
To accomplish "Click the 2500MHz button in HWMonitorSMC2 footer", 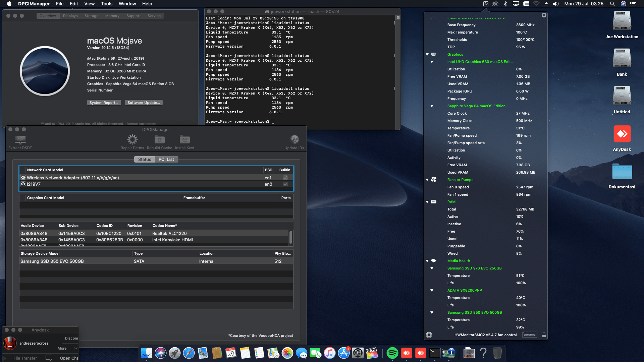I will (530, 335).
